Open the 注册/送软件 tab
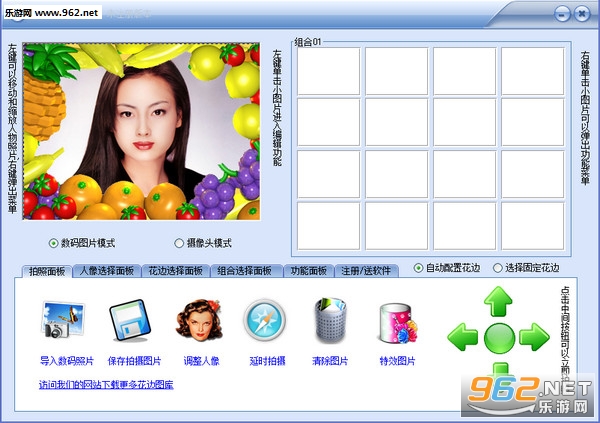600x423 pixels. coord(366,271)
